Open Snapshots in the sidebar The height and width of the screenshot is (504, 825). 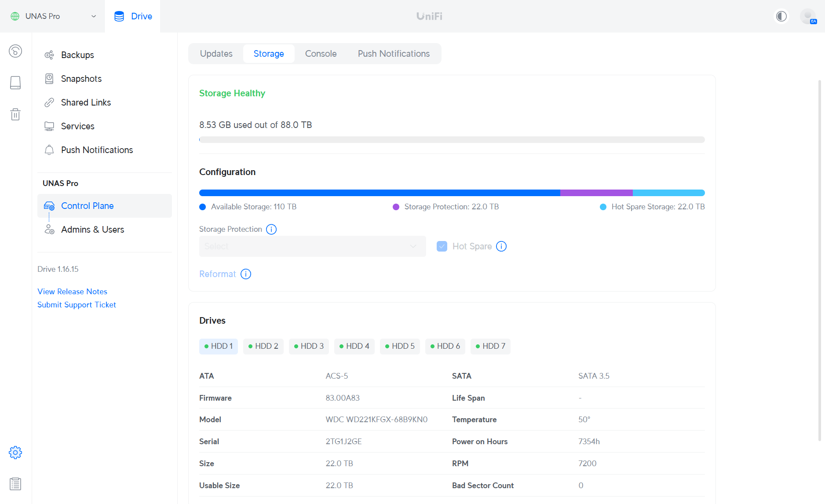coord(105,79)
